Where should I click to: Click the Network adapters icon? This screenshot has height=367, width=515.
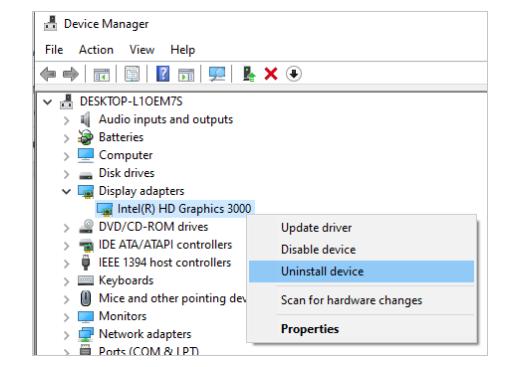[86, 334]
